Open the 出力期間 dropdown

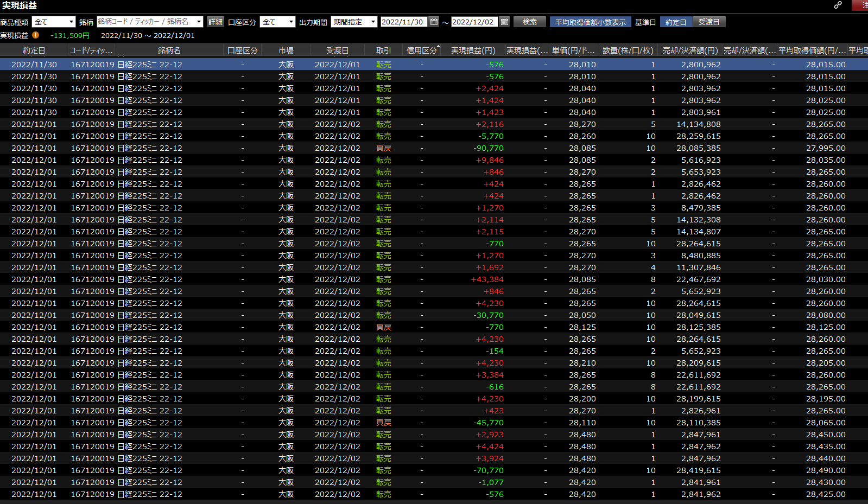354,22
